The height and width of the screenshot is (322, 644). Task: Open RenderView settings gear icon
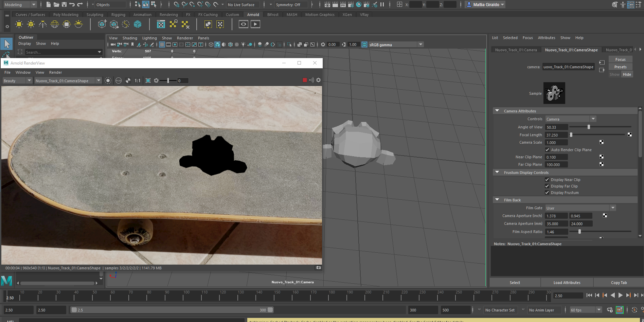318,80
